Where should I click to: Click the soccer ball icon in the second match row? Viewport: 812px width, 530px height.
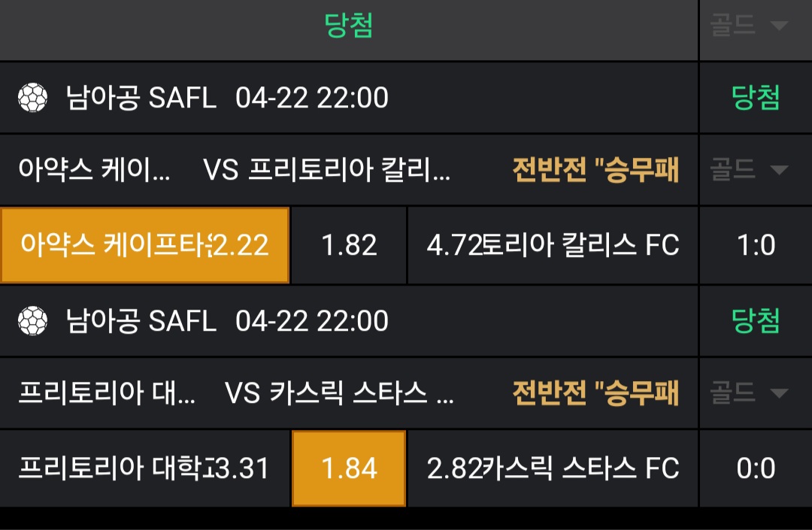click(x=32, y=321)
